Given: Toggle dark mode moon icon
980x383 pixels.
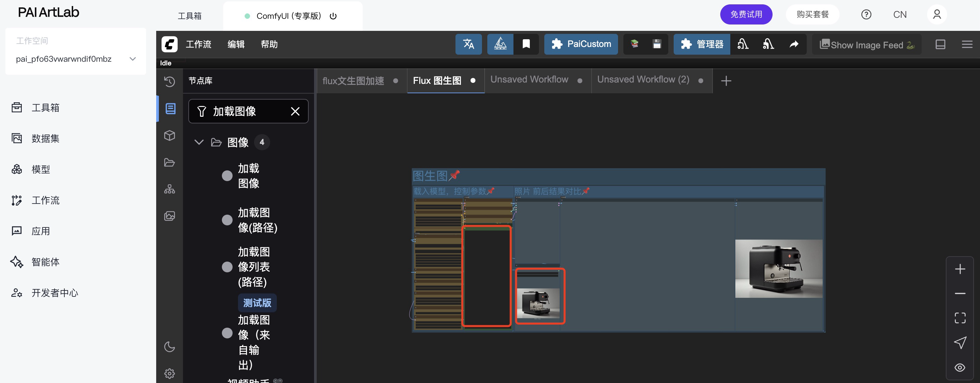Looking at the screenshot, I should click(170, 346).
